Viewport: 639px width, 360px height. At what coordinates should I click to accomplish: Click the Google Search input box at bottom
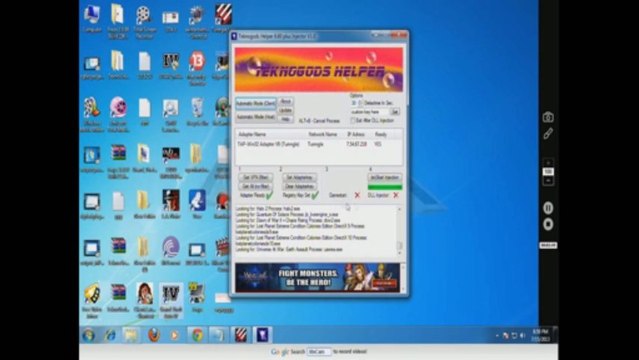(x=319, y=351)
